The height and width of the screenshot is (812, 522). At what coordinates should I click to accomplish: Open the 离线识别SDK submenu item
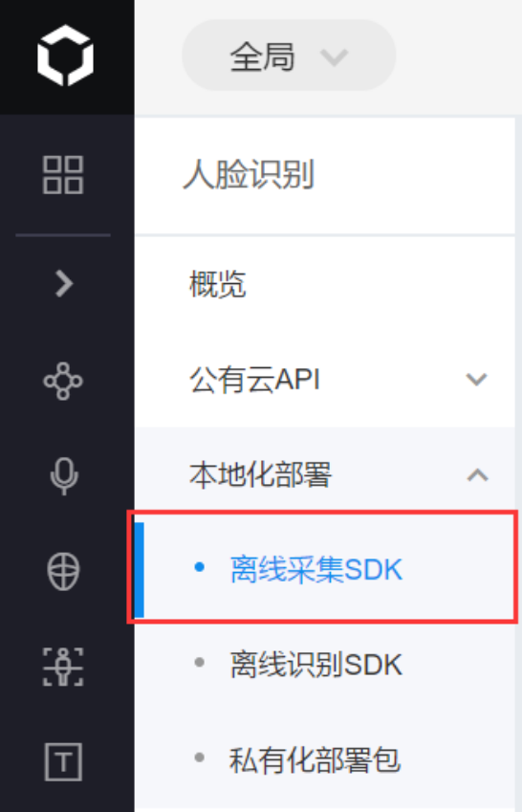(315, 665)
